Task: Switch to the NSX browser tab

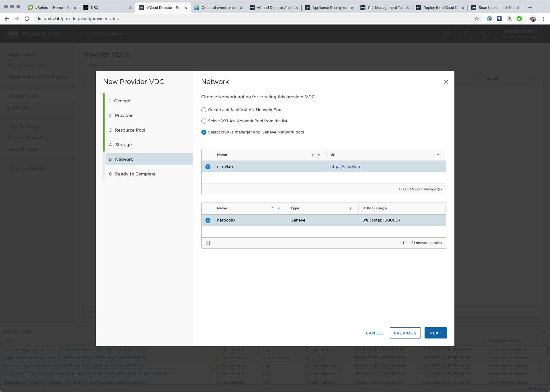Action: (106, 8)
